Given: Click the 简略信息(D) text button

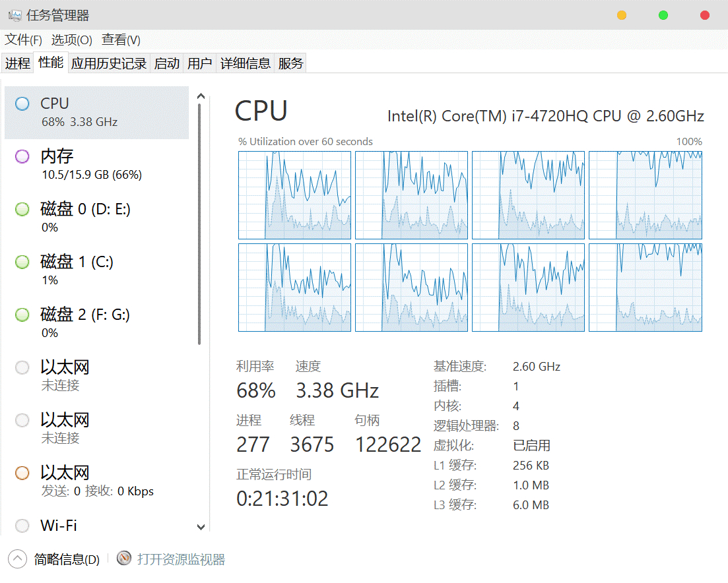Looking at the screenshot, I should [67, 560].
